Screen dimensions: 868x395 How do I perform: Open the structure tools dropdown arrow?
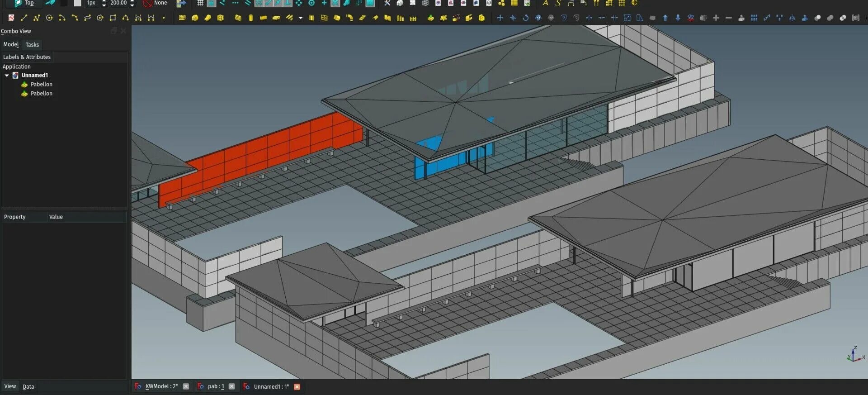coord(301,18)
